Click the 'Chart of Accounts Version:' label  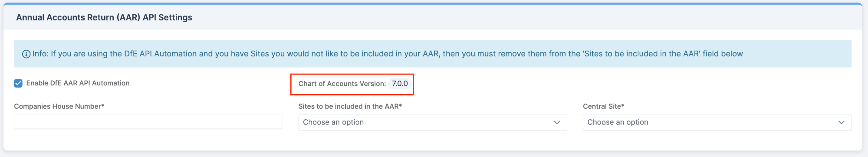342,84
